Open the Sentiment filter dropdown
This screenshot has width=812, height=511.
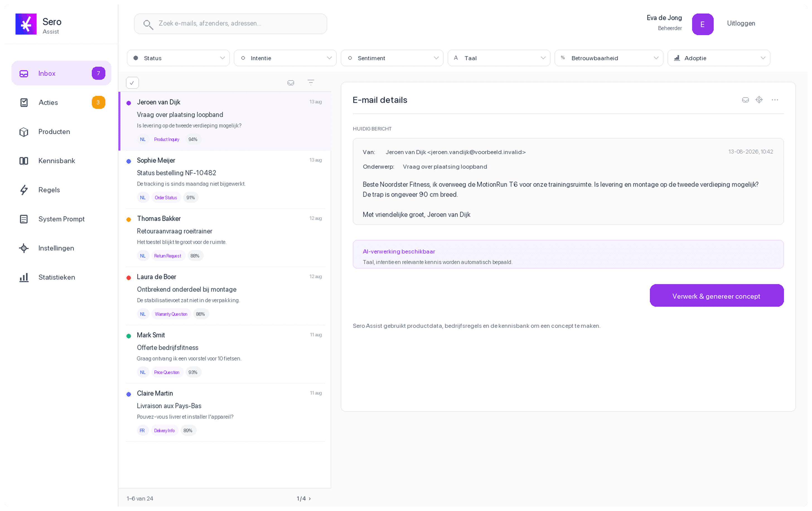(x=392, y=58)
